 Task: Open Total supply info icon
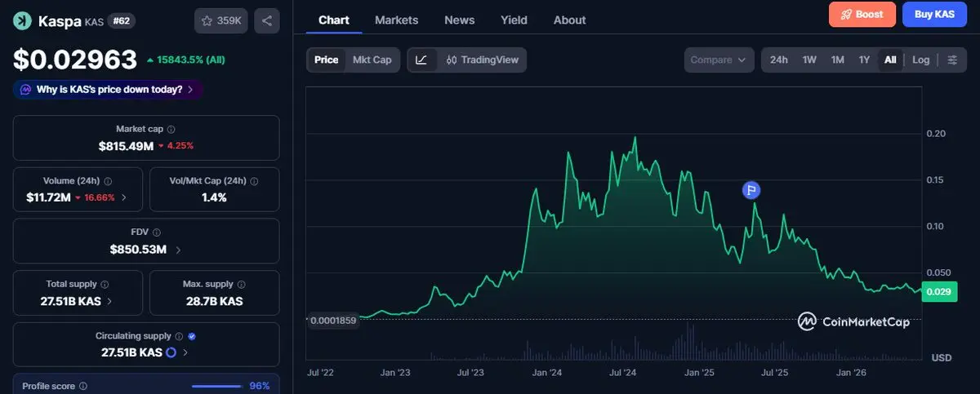pos(105,285)
